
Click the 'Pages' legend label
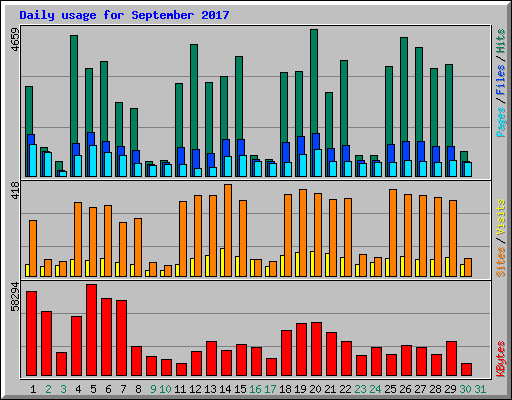tap(501, 122)
